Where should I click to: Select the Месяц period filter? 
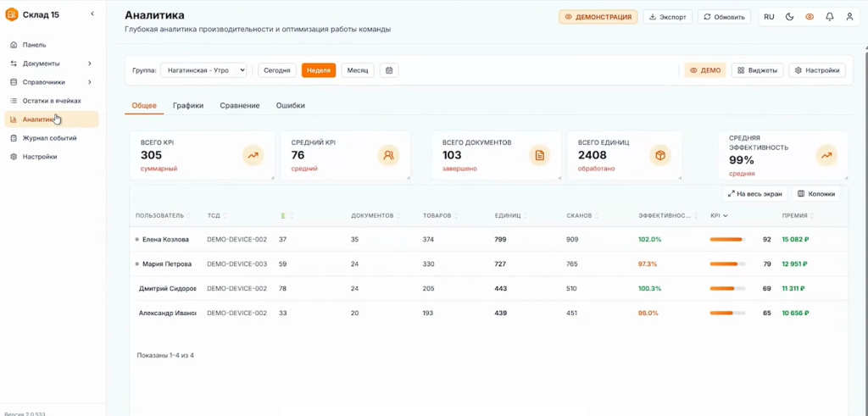click(x=358, y=70)
